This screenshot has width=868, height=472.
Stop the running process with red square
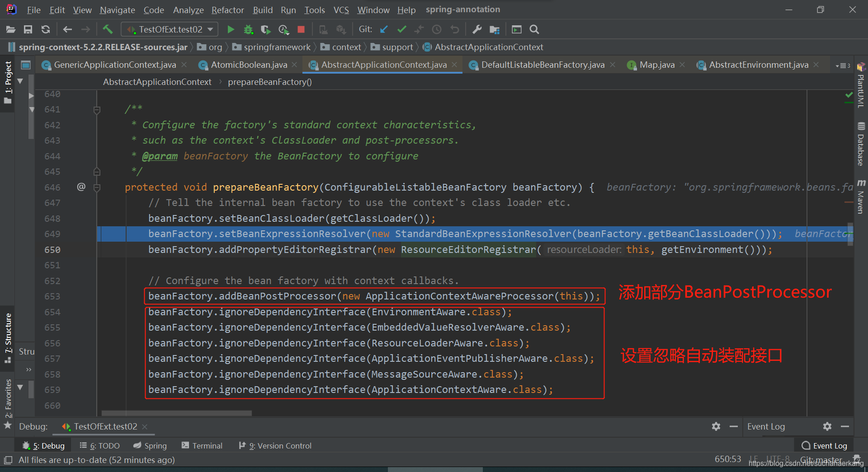[301, 29]
